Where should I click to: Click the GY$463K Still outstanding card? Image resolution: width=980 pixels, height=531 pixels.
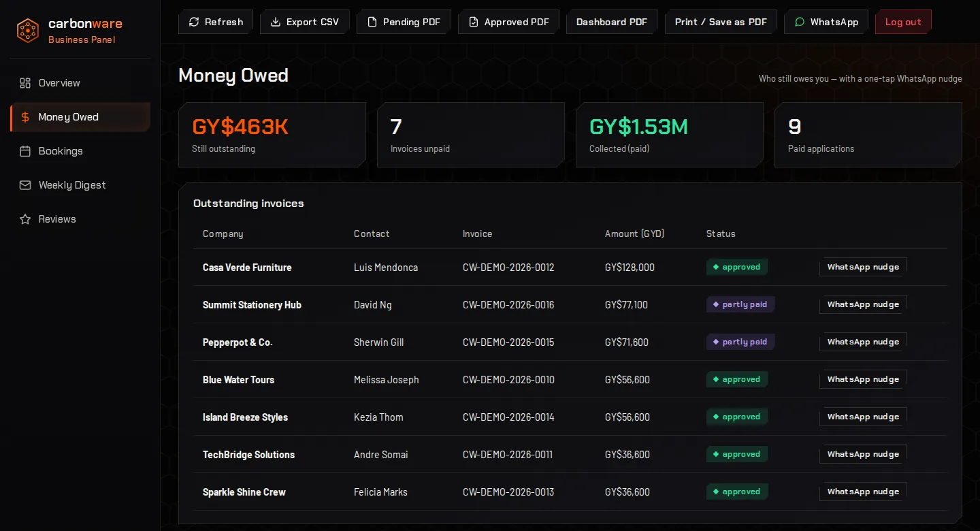pos(272,135)
